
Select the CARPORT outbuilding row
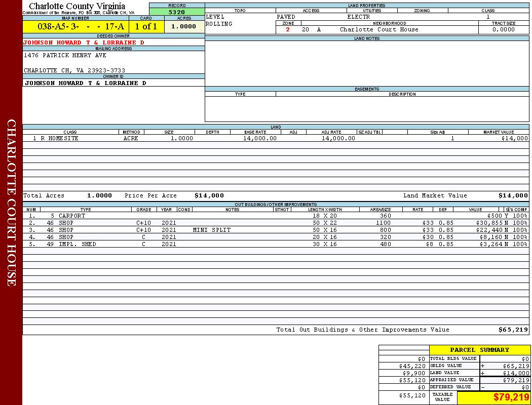click(x=72, y=216)
